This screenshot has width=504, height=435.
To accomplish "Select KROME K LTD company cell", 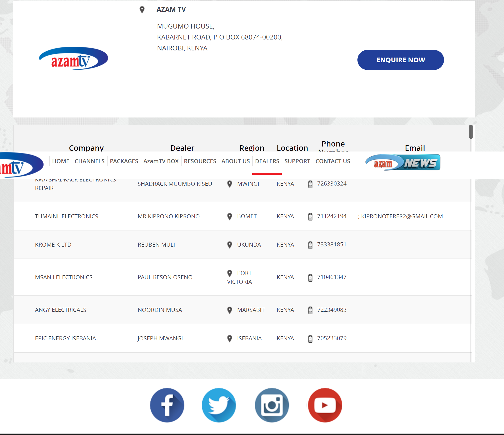I will click(x=53, y=244).
